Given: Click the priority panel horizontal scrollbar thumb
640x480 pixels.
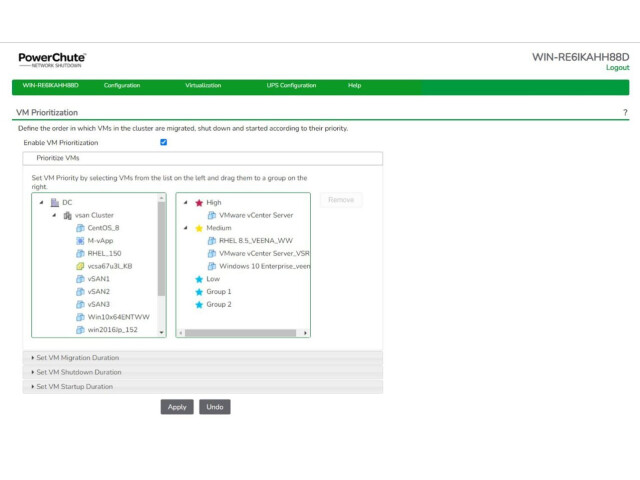Looking at the screenshot, I should point(240,333).
